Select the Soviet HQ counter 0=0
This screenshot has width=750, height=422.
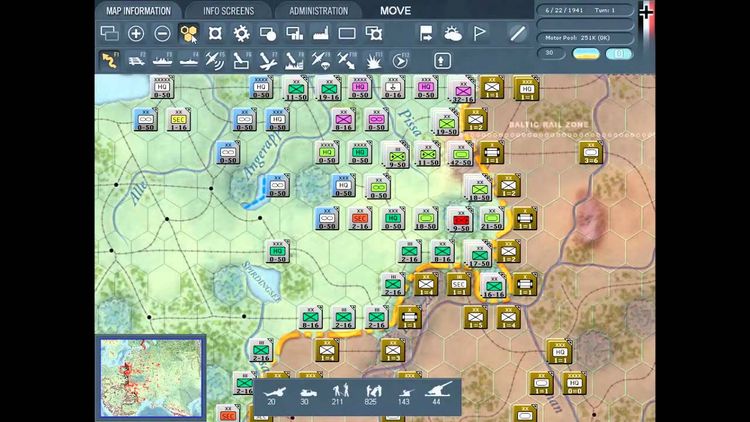click(x=574, y=383)
